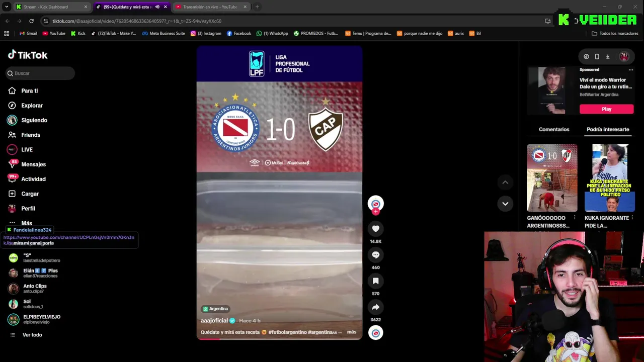Viewport: 644px width, 362px height.
Task: Click the Argentina location tag
Action: 215,309
